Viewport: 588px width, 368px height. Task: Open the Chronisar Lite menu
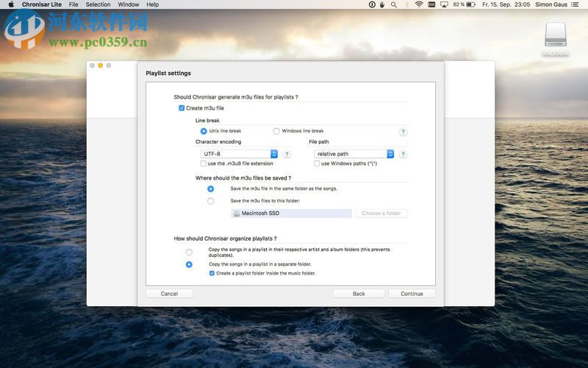[x=42, y=4]
